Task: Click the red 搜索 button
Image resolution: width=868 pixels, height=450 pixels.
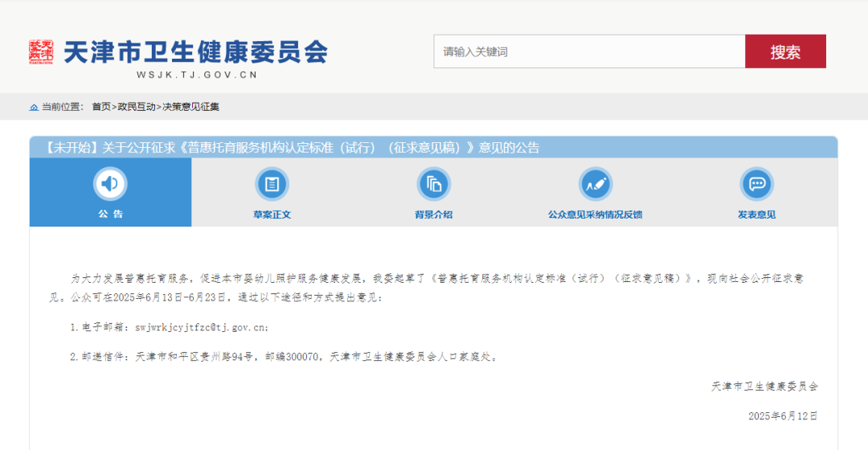Action: pyautogui.click(x=785, y=51)
